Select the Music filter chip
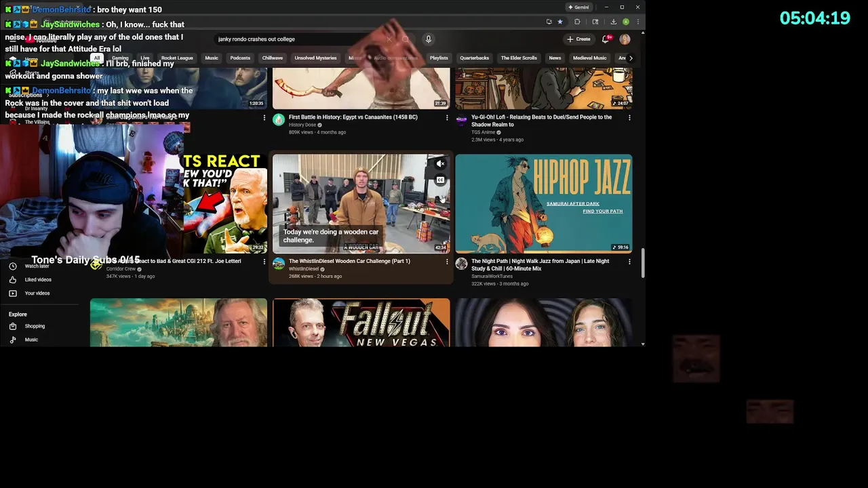The width and height of the screenshot is (868, 488). [212, 58]
